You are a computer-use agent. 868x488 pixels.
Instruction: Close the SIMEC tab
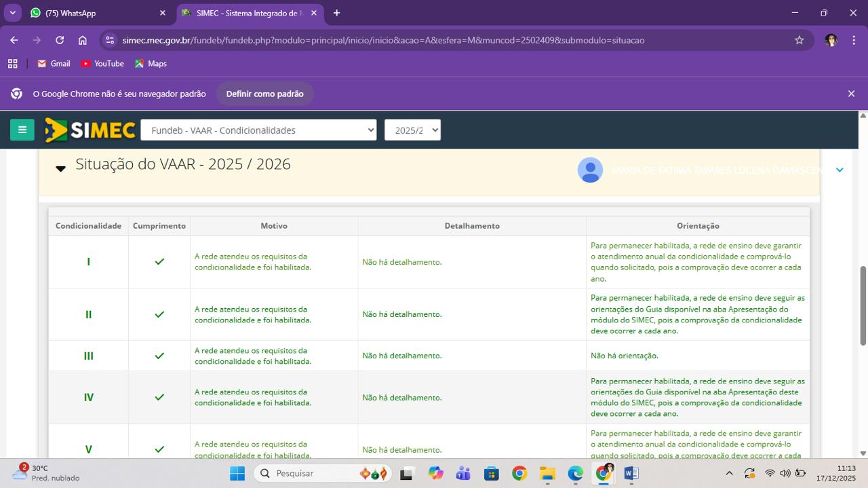click(x=313, y=13)
